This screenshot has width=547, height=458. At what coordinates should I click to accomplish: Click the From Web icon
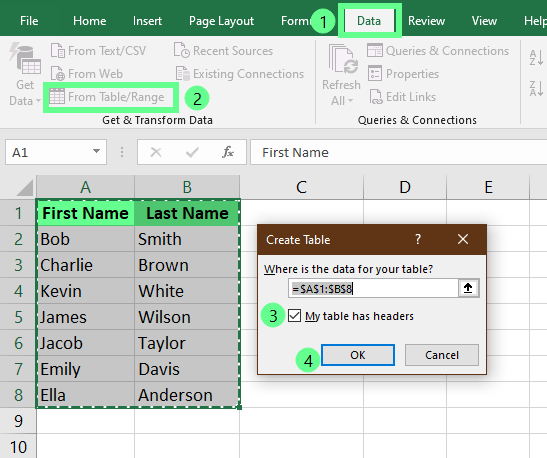58,74
